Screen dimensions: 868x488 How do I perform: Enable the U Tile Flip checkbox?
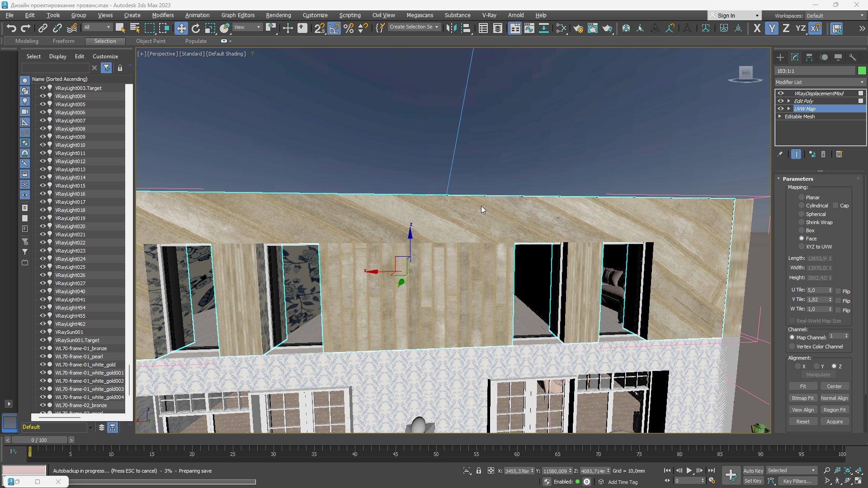point(838,291)
